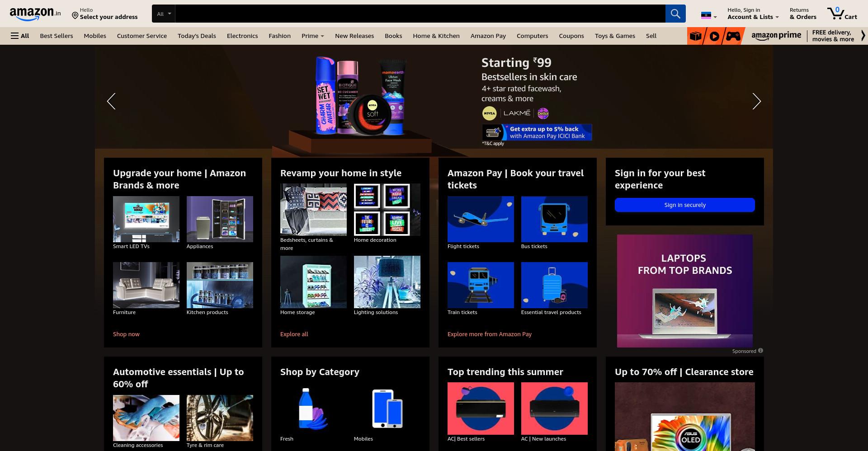Click Explore all link
Screen dimensions: 868x451
click(294, 334)
